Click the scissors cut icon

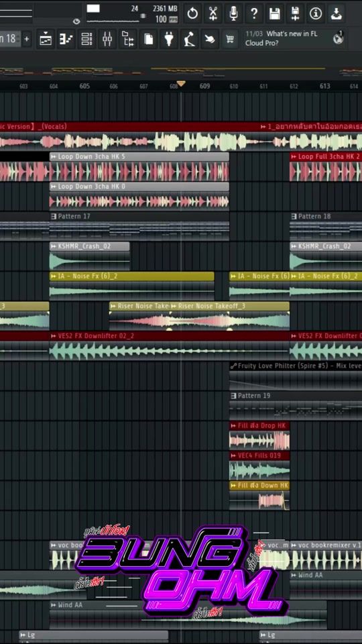pos(213,13)
